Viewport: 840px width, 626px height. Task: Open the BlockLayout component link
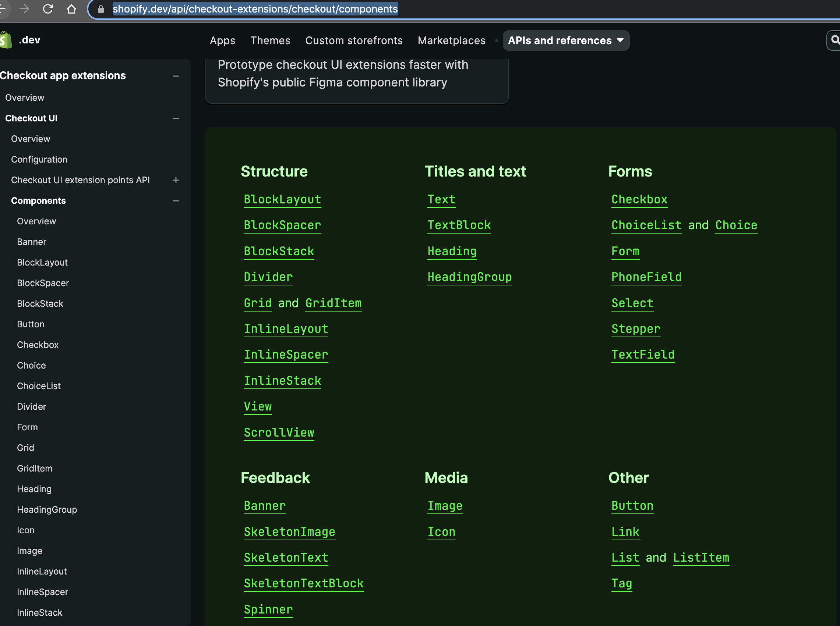pyautogui.click(x=282, y=199)
